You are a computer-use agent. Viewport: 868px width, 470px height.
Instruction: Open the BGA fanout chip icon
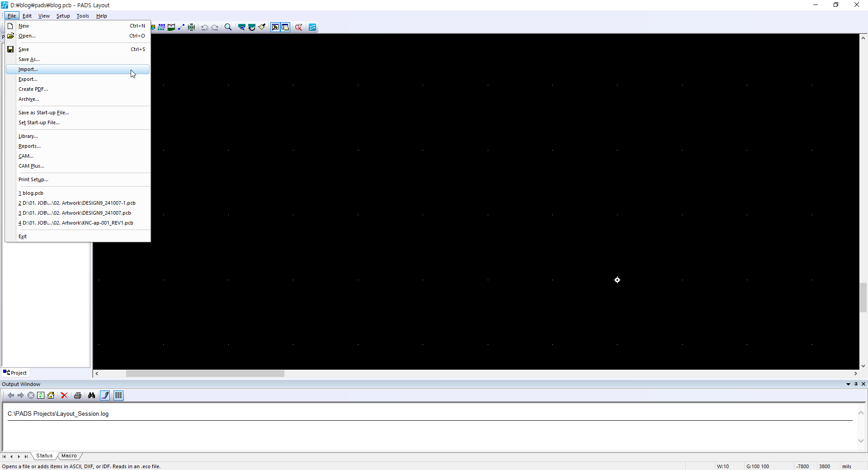191,27
